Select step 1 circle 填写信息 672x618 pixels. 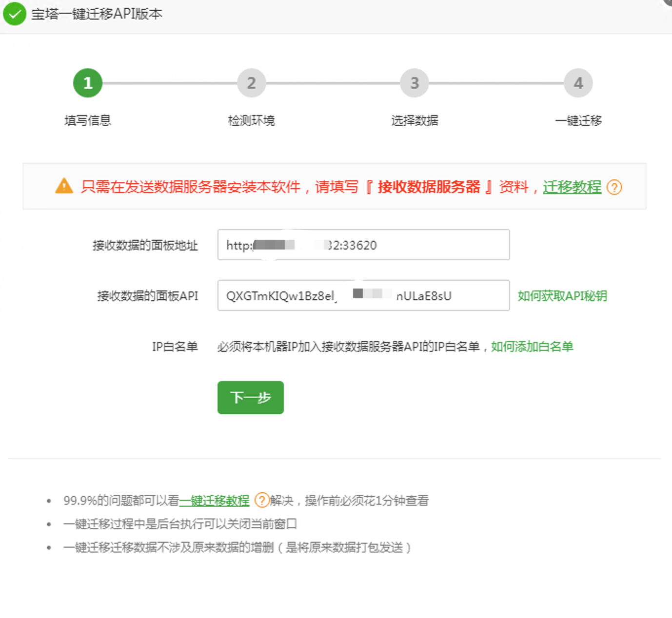(x=88, y=83)
